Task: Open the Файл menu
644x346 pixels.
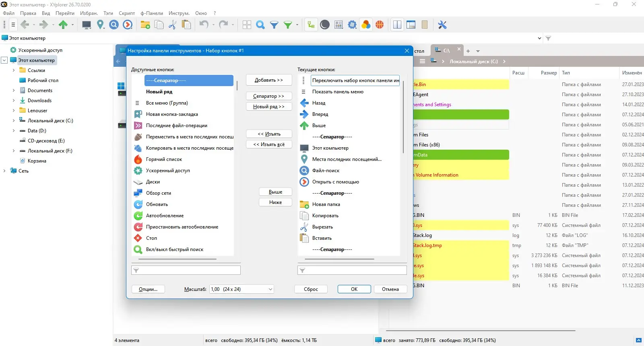Action: point(9,13)
